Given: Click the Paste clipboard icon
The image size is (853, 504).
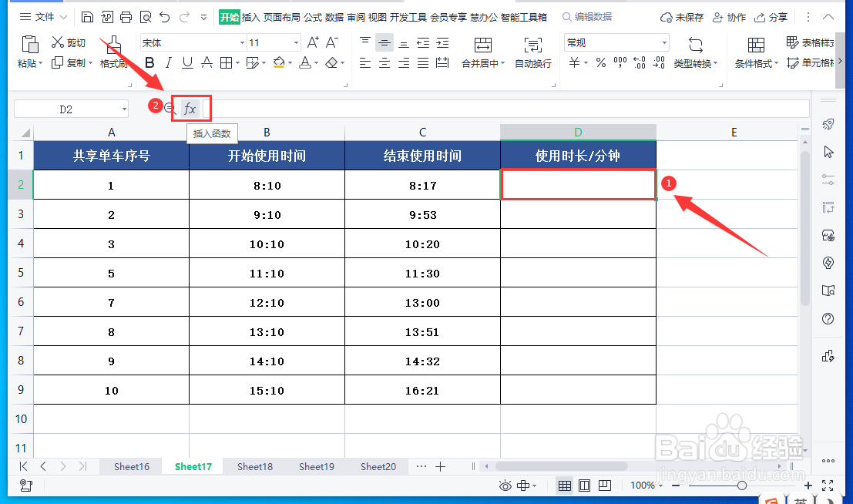Looking at the screenshot, I should (x=29, y=44).
